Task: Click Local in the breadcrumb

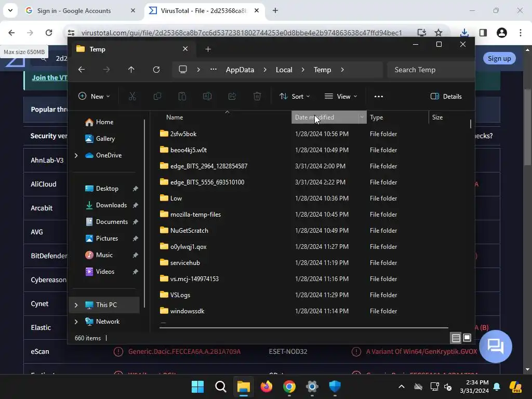Action: (x=284, y=70)
